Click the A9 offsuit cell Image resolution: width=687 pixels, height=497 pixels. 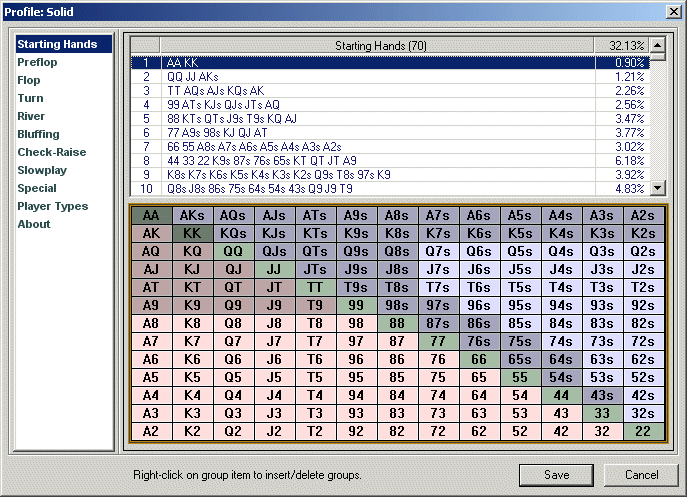(151, 305)
